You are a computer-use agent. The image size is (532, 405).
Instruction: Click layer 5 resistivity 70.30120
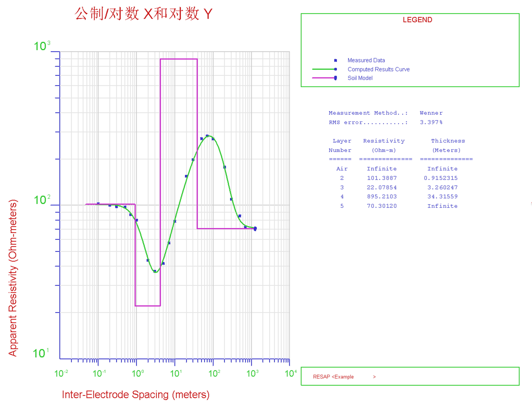click(x=382, y=206)
